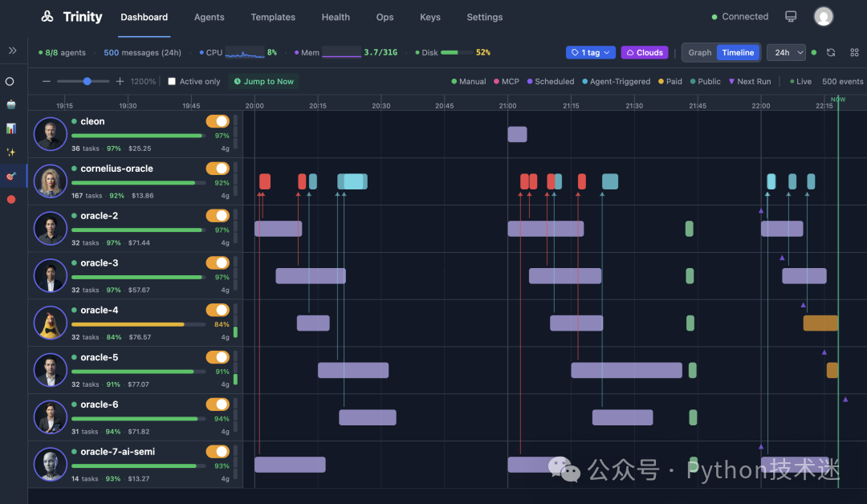
Task: Click the oracle-6 agent name
Action: [x=100, y=404]
